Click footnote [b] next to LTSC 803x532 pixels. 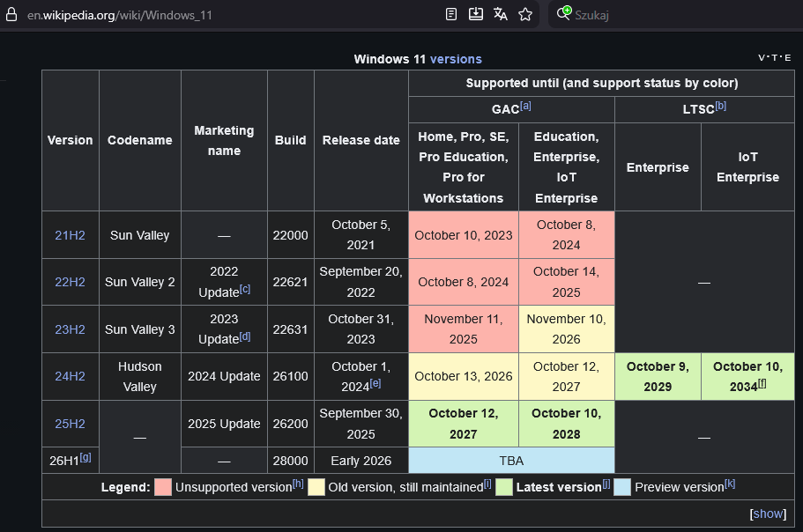click(720, 107)
